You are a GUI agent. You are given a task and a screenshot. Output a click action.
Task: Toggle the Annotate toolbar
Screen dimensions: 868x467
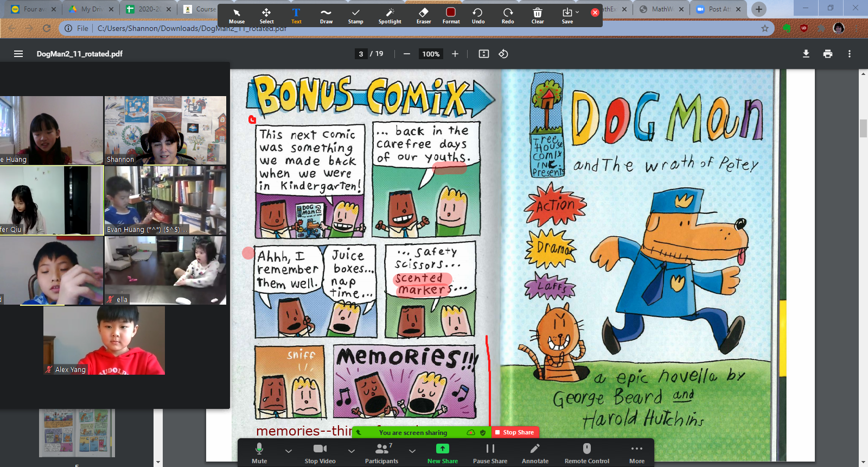pyautogui.click(x=535, y=453)
